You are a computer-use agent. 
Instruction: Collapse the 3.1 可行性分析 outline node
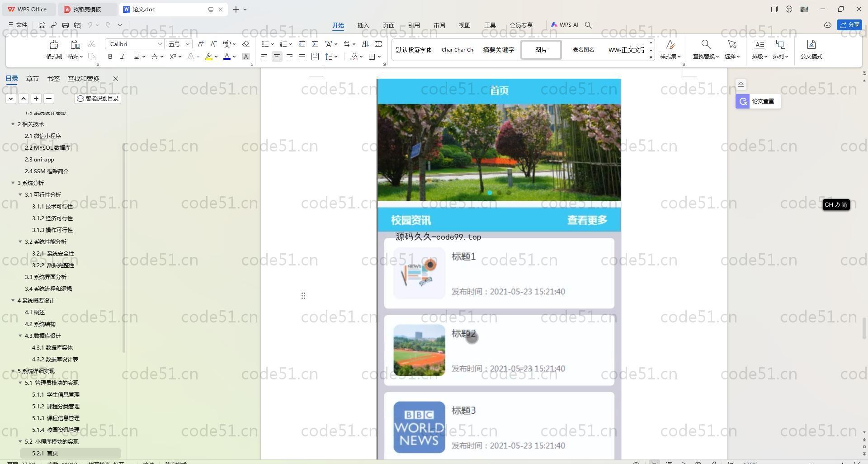pyautogui.click(x=20, y=194)
